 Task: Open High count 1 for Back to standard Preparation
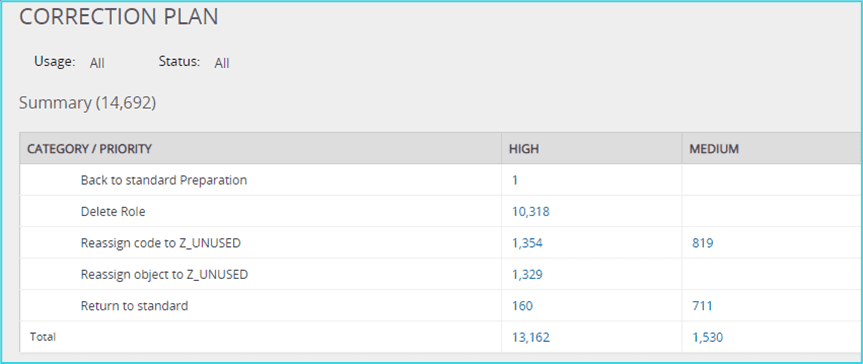coord(515,180)
